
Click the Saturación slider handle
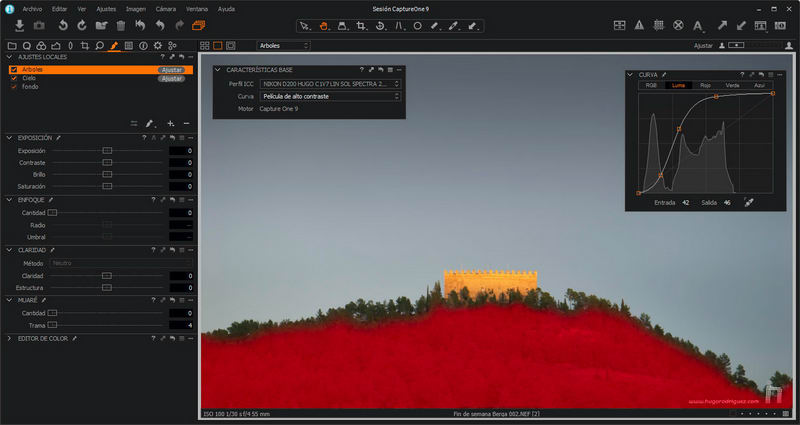[107, 187]
